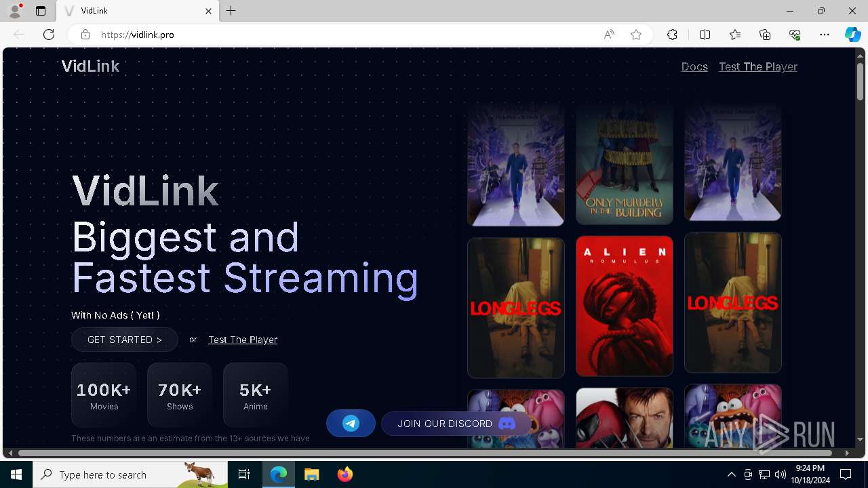
Task: Open tab actions menu icon
Action: (41, 11)
